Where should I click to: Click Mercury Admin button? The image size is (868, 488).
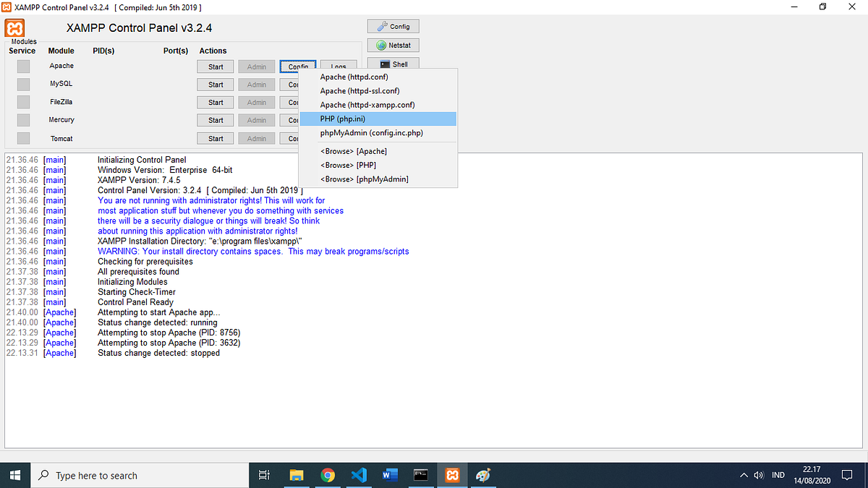tap(257, 121)
